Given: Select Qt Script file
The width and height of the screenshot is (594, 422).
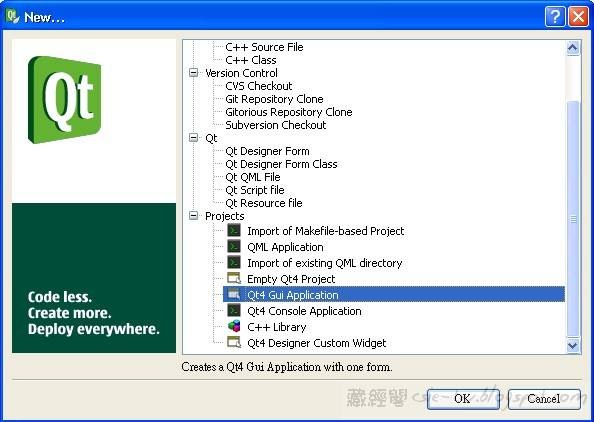Looking at the screenshot, I should (x=255, y=190).
